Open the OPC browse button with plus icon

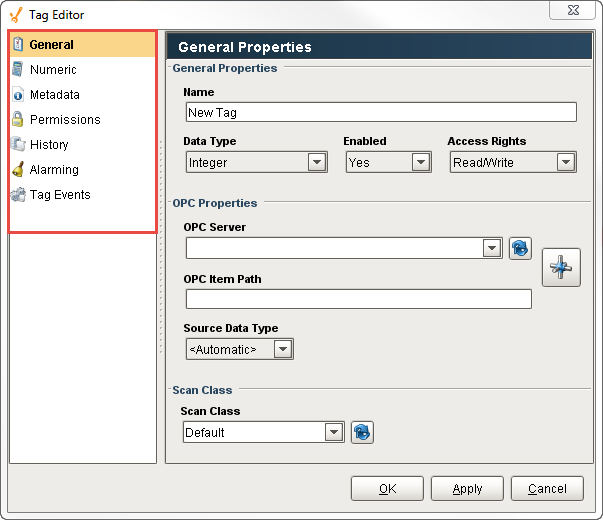tap(561, 267)
